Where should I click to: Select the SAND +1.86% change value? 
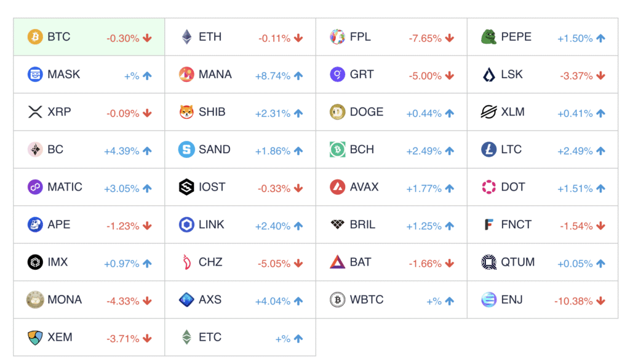[x=271, y=151]
